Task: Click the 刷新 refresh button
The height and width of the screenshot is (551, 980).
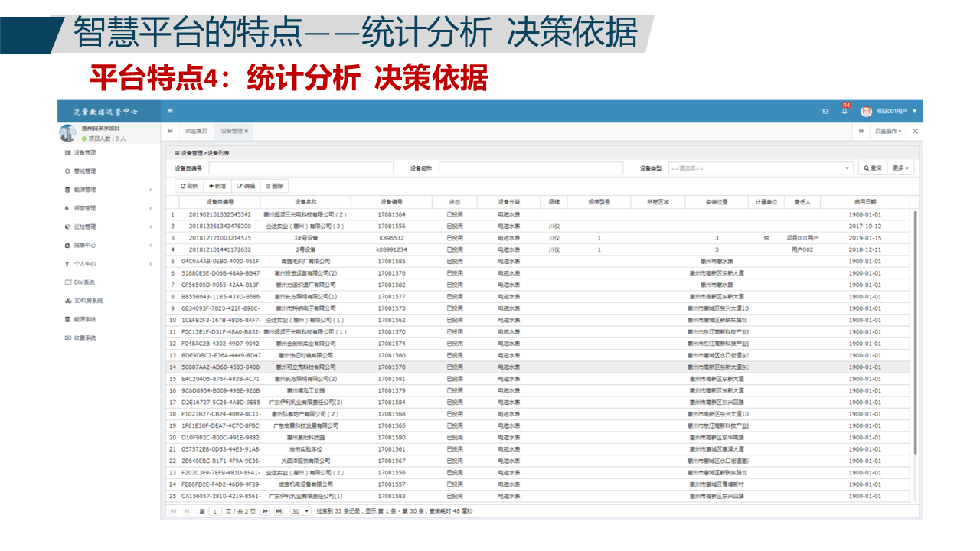Action: tap(189, 186)
